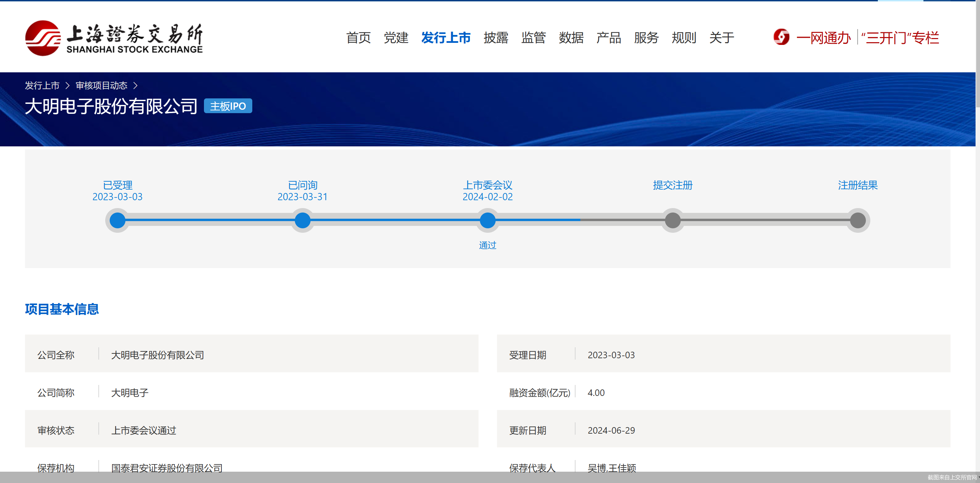The image size is (980, 483).
Task: Click 审核项目动态 in the breadcrumb
Action: pos(101,85)
